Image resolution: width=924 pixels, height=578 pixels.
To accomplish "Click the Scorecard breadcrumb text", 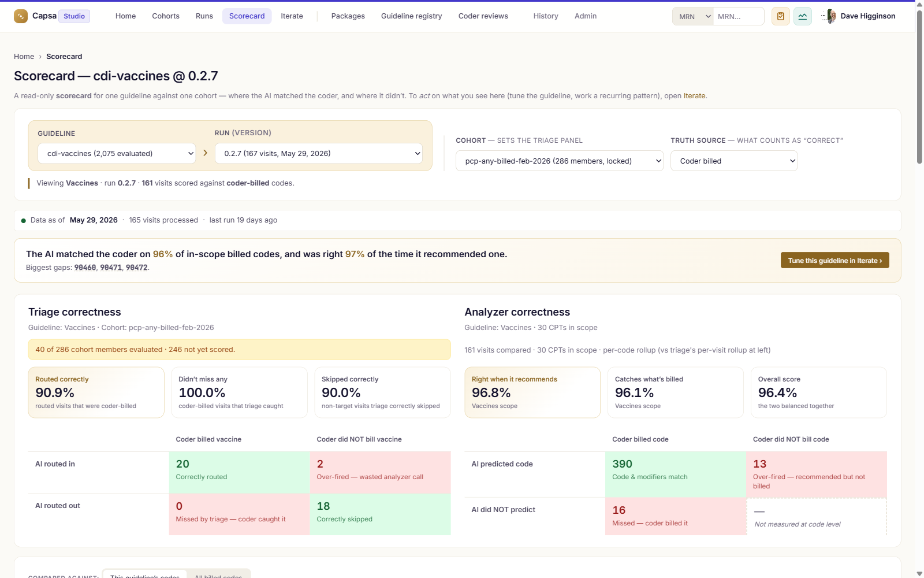I will coord(64,57).
